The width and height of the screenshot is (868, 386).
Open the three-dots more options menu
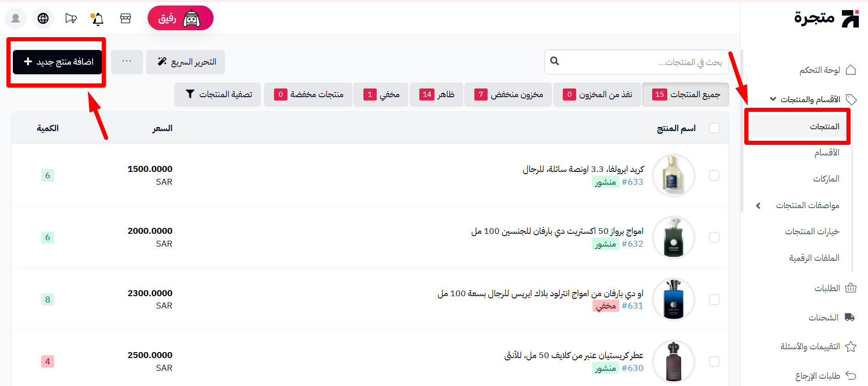[x=127, y=62]
